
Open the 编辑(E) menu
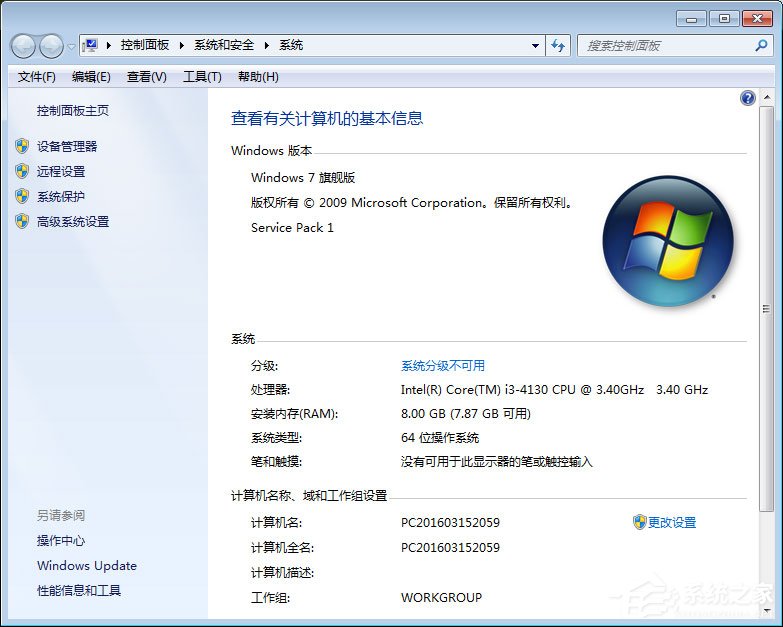coord(91,77)
